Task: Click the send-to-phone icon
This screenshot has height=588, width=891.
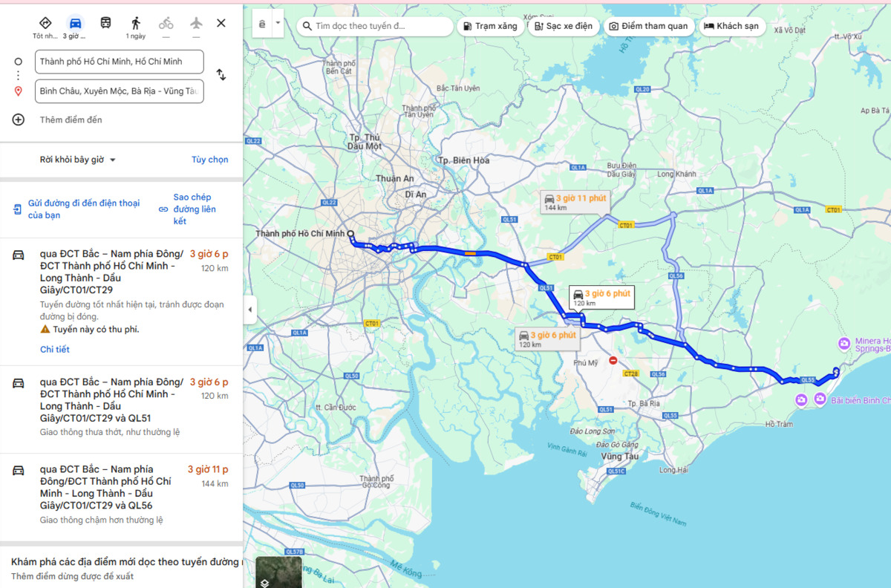Action: point(17,209)
